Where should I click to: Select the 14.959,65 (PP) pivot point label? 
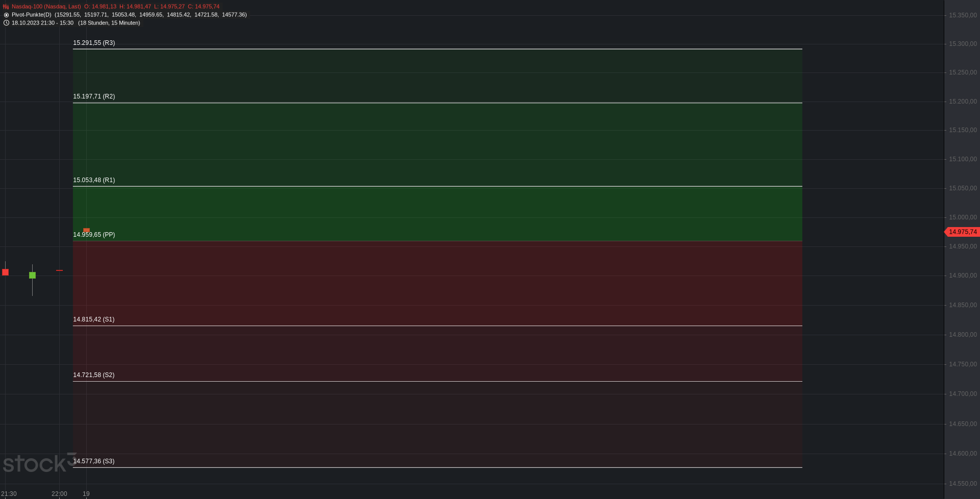[94, 235]
